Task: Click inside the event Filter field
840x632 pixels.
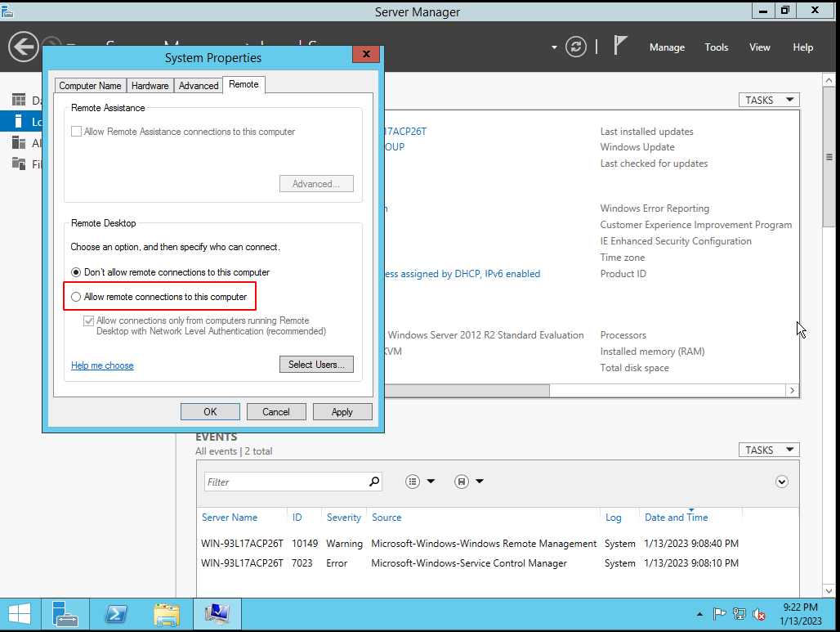Action: (278, 481)
